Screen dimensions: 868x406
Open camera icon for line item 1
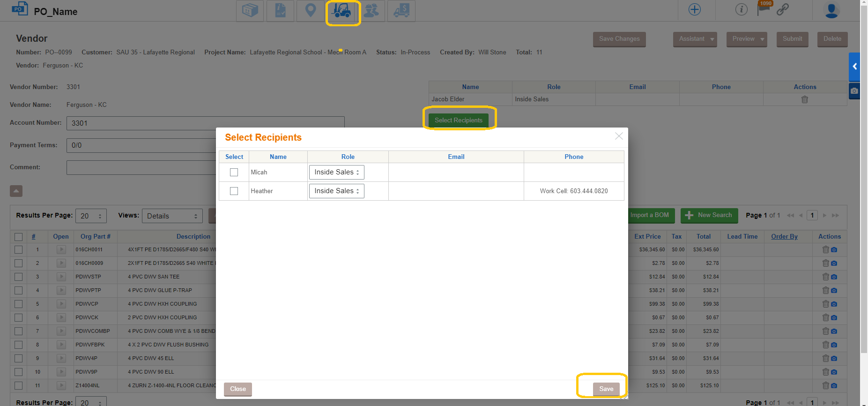(834, 250)
